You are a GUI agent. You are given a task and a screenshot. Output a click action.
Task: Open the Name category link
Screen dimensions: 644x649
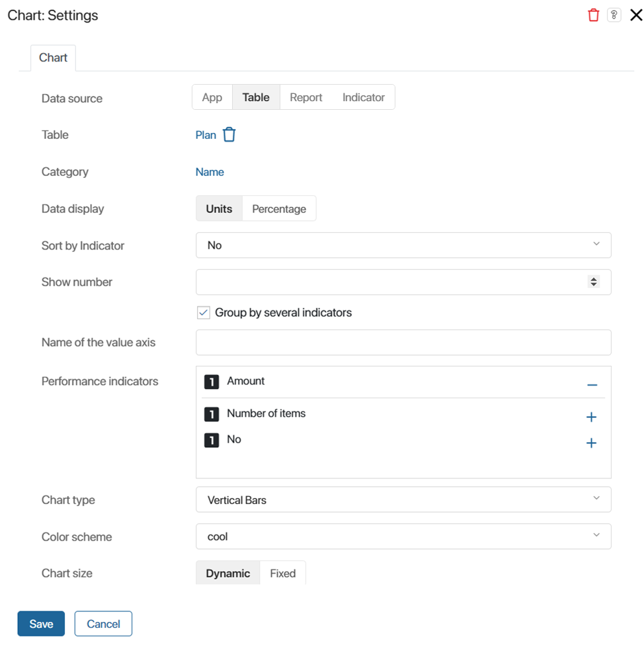210,172
